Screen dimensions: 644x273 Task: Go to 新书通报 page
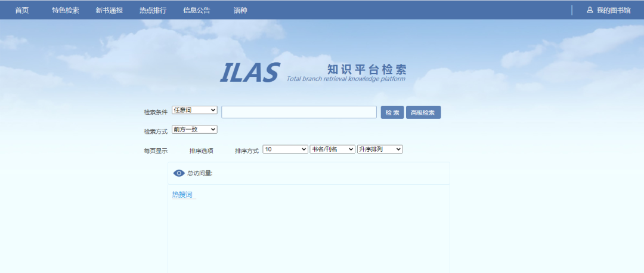pos(109,10)
